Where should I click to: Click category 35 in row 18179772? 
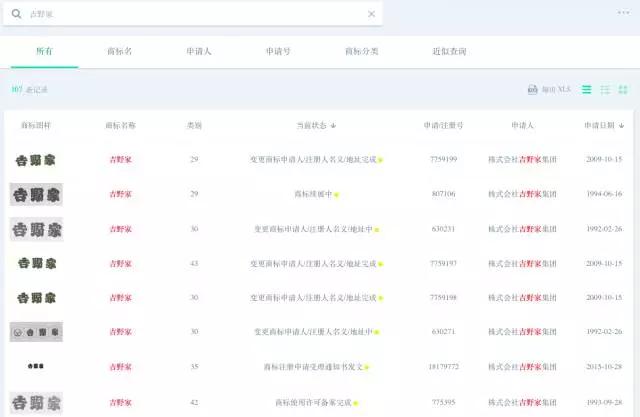194,366
